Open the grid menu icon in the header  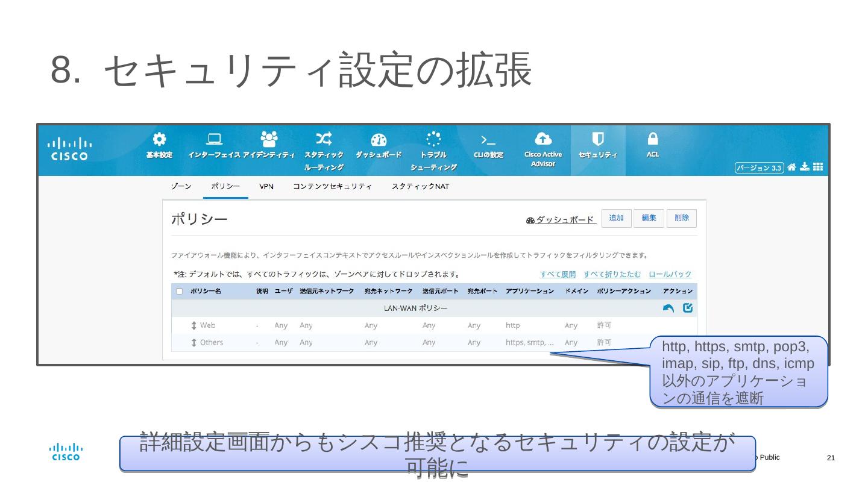click(x=818, y=167)
